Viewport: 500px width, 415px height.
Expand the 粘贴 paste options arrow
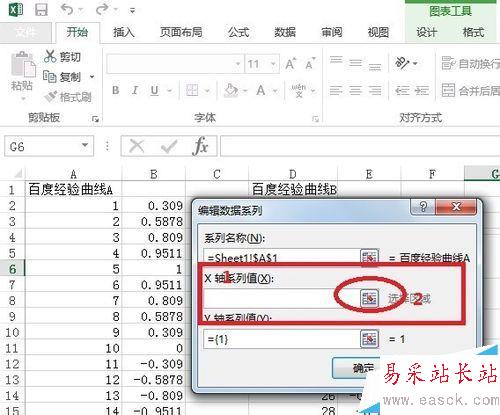point(23,99)
